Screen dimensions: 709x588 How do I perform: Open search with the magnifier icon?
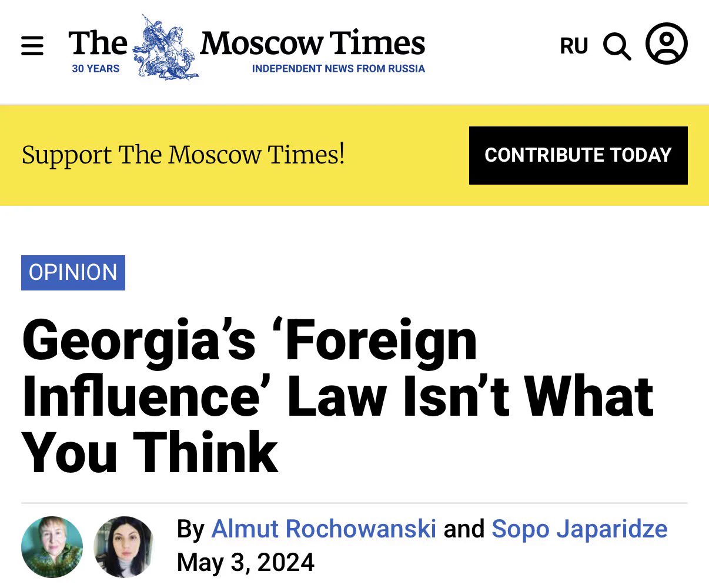(617, 46)
